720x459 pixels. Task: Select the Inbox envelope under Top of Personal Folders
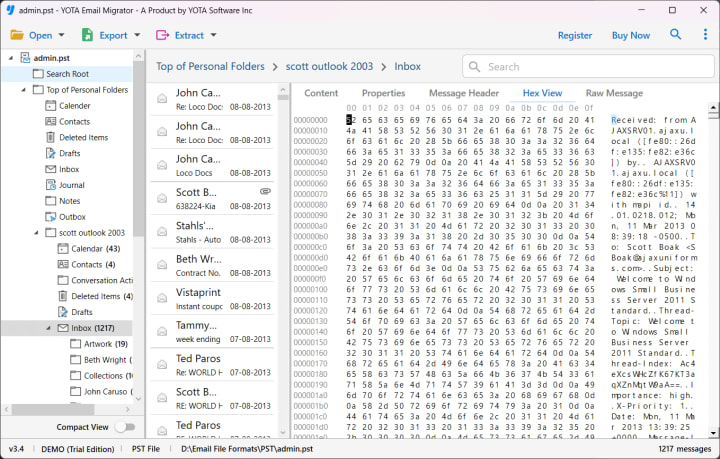pyautogui.click(x=51, y=169)
